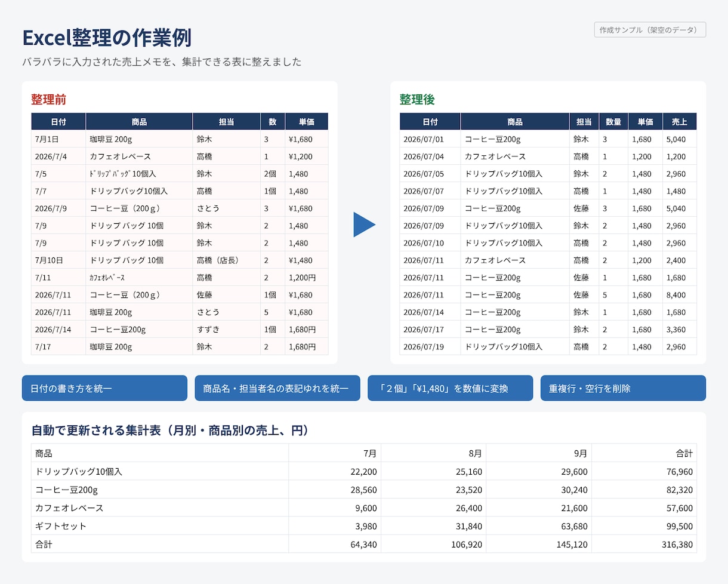
Task: Select the 2,400 sales cell
Action: 680,260
